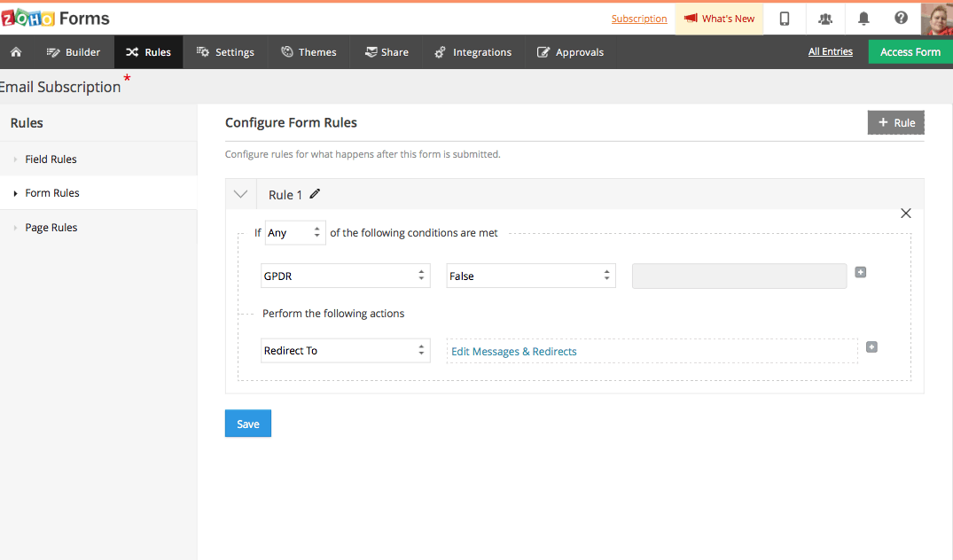Screen dimensions: 953x560
Task: Collapse Rule 1 using the chevron
Action: point(240,194)
